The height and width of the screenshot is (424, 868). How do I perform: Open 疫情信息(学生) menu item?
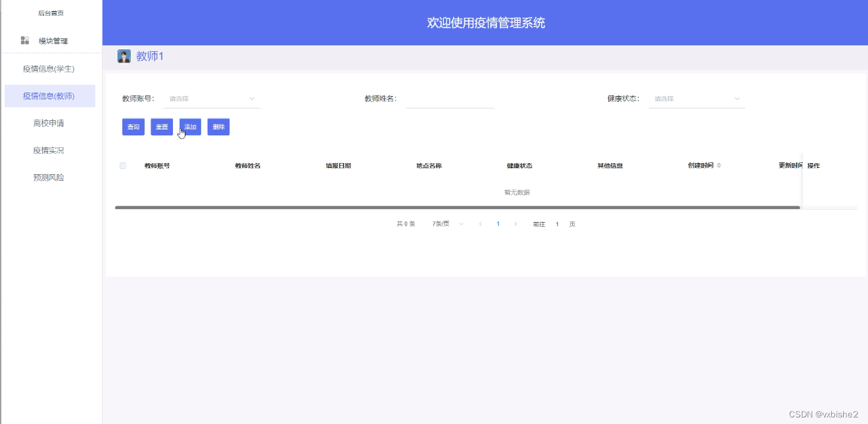pos(49,68)
